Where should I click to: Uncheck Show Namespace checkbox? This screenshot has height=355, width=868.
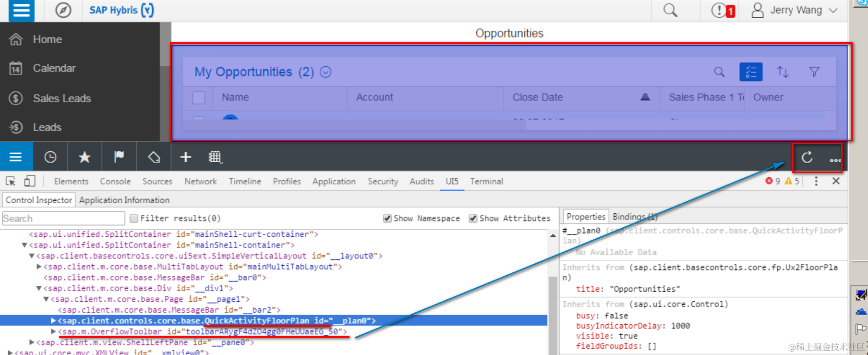(387, 219)
